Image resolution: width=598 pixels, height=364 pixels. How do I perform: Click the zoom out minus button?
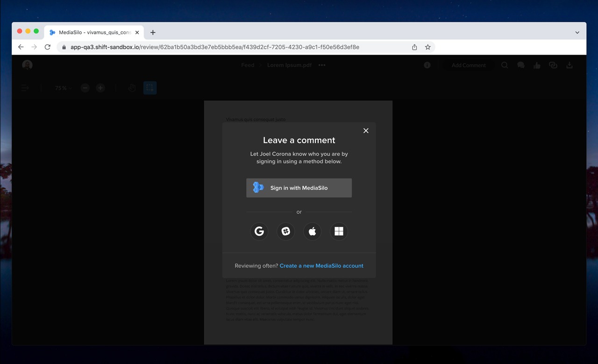(85, 88)
